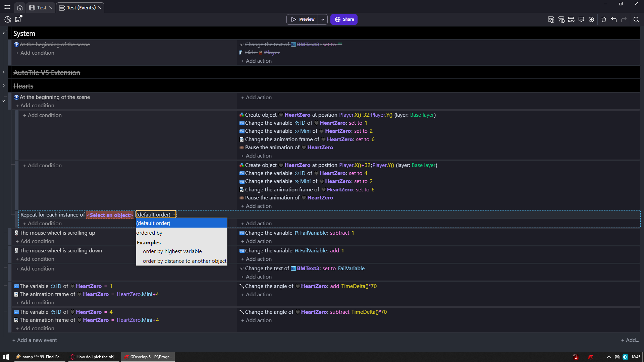
Task: Click the angle icon before 'add TimeDelta()*70'
Action: coord(241,286)
